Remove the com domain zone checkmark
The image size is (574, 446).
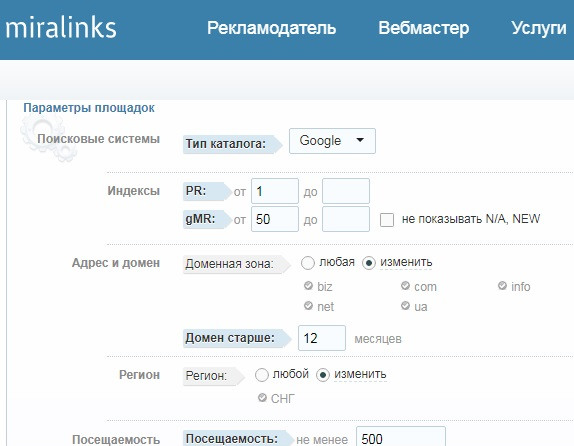pos(405,286)
